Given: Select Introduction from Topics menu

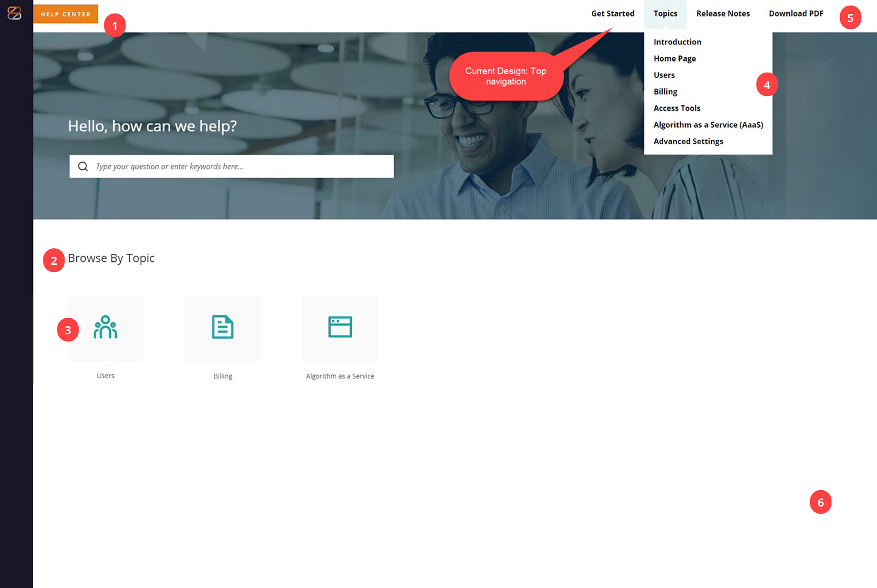Looking at the screenshot, I should [677, 42].
